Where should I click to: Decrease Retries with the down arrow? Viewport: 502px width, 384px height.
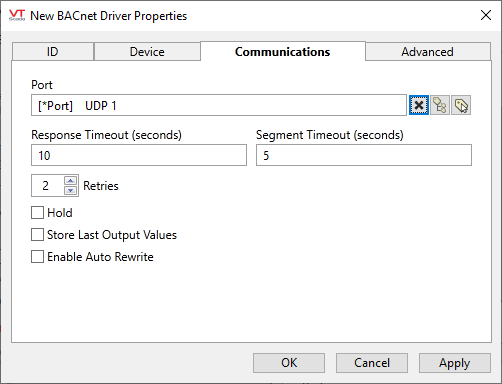[71, 190]
